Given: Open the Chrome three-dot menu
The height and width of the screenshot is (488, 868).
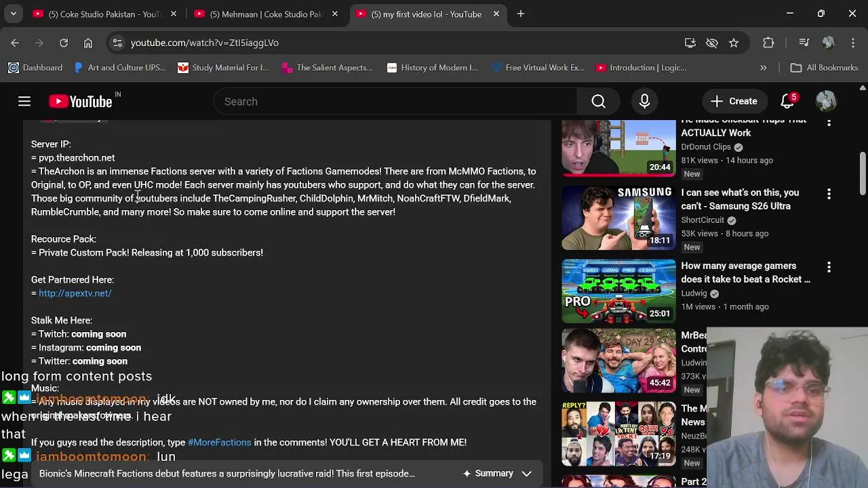Looking at the screenshot, I should click(853, 43).
